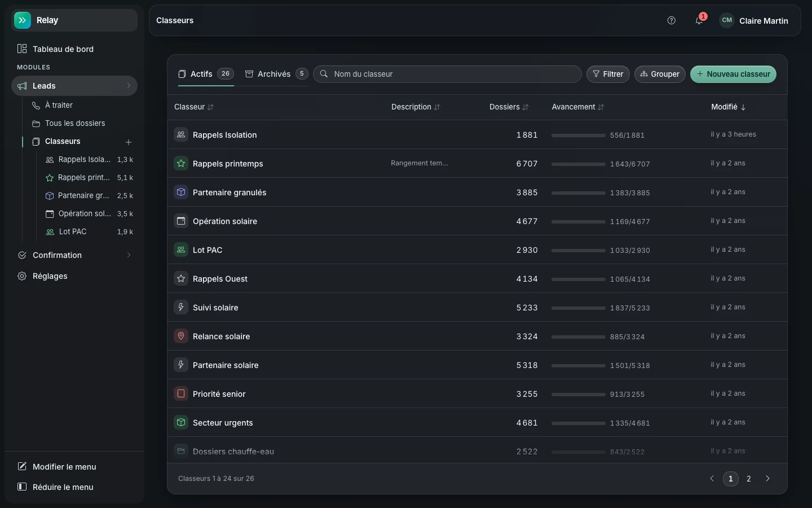The image size is (812, 508).
Task: Click the calendar icon for Opération solaire
Action: tap(181, 221)
